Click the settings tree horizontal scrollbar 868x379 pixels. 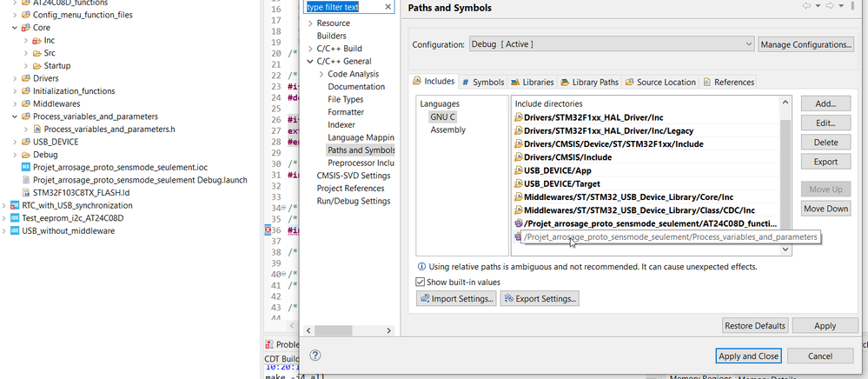pos(348,330)
